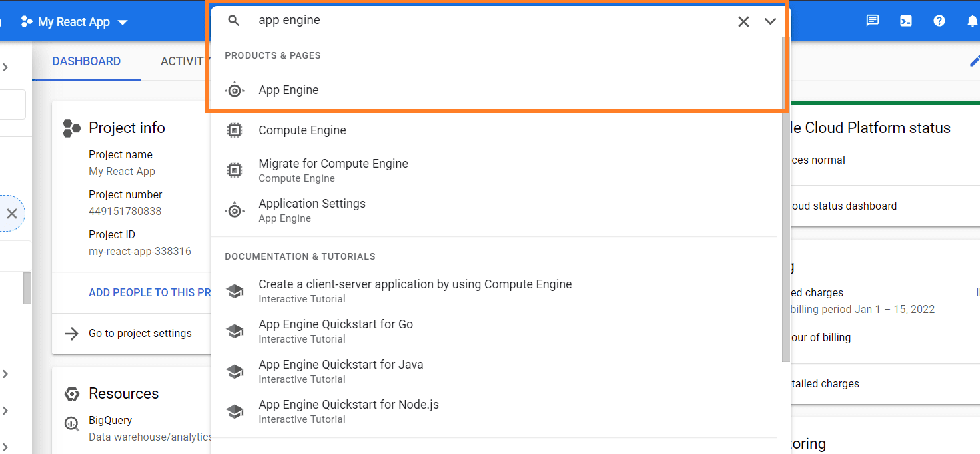Select Compute Engine search result
This screenshot has width=980, height=454.
[x=494, y=130]
